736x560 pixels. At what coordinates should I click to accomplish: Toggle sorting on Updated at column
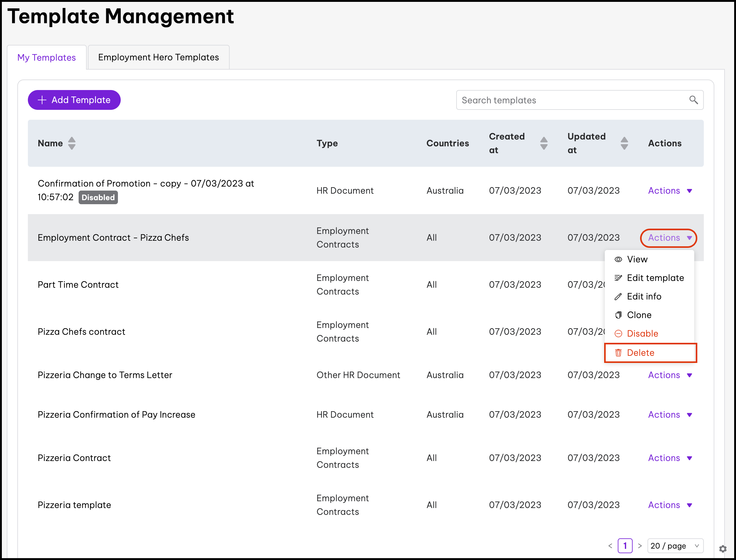[x=624, y=143]
